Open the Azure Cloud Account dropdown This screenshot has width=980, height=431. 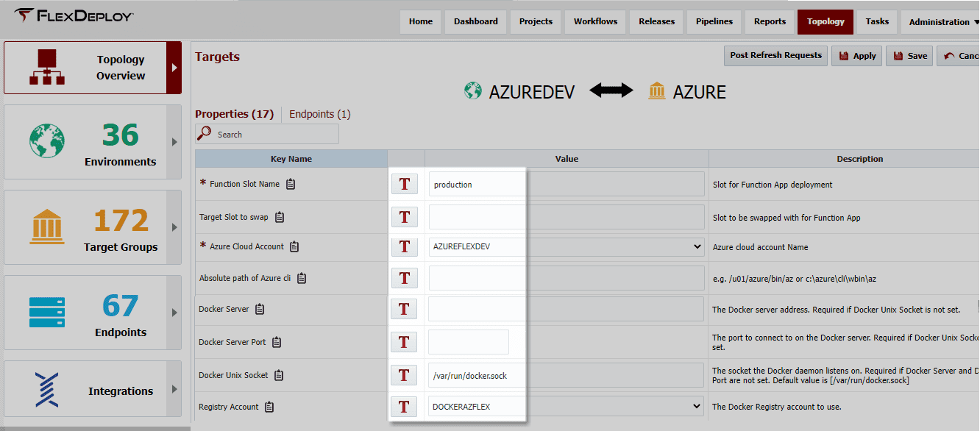567,246
